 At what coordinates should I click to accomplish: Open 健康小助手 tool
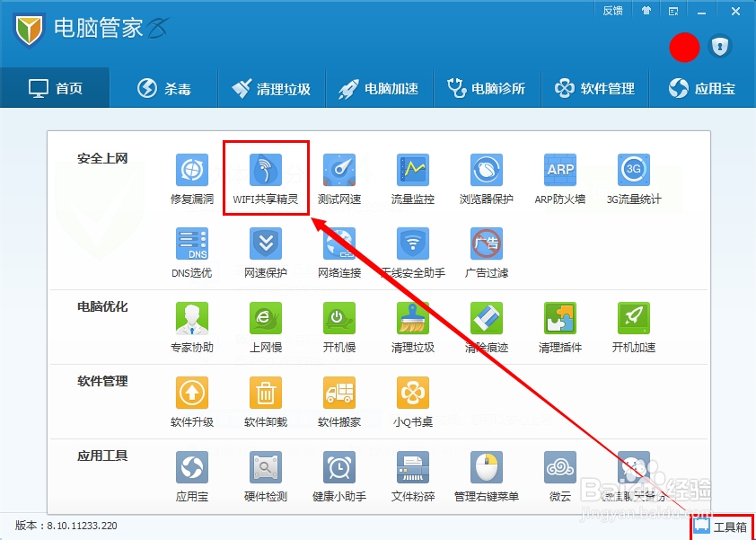(x=339, y=477)
